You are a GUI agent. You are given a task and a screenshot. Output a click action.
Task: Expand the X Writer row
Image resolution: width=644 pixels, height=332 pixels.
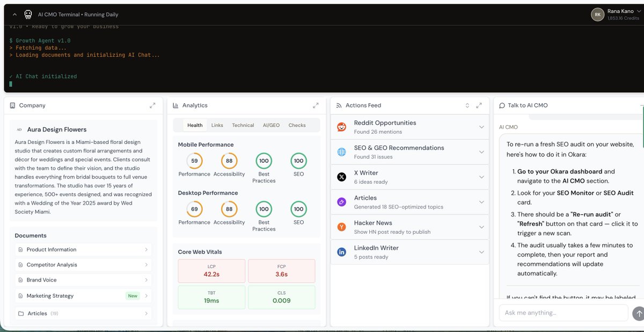[x=410, y=177]
